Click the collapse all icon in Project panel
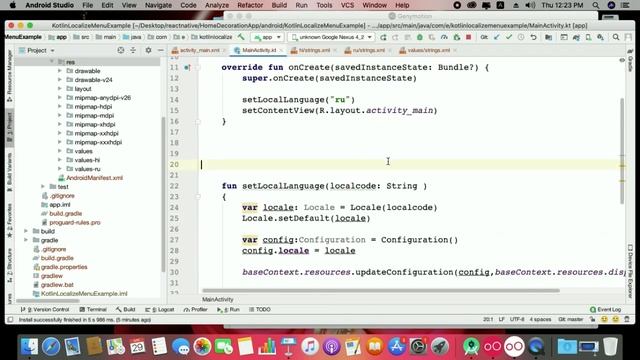 coord(133,50)
